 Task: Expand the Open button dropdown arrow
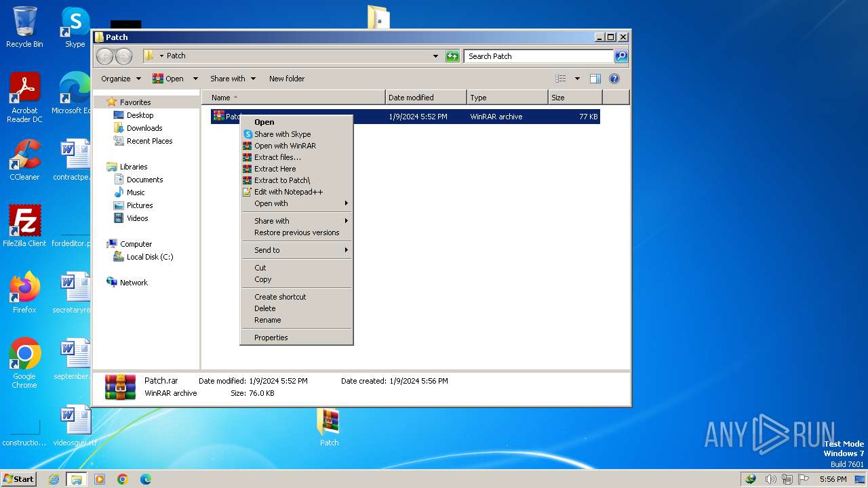pos(195,79)
